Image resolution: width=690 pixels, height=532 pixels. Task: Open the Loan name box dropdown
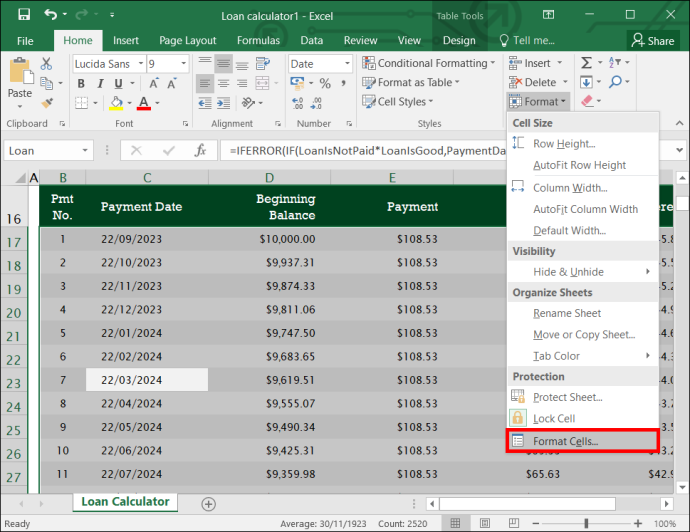click(x=85, y=151)
